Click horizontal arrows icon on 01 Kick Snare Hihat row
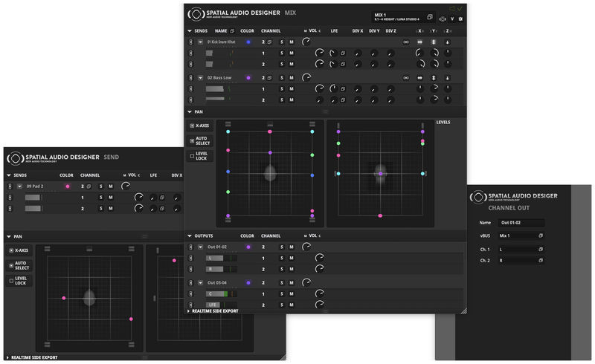 click(x=419, y=42)
